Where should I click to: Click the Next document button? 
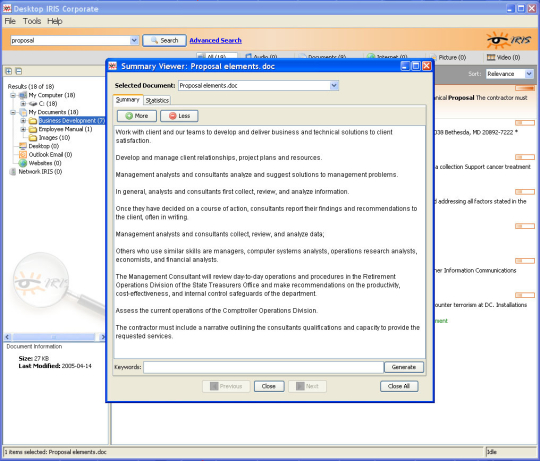(x=307, y=386)
